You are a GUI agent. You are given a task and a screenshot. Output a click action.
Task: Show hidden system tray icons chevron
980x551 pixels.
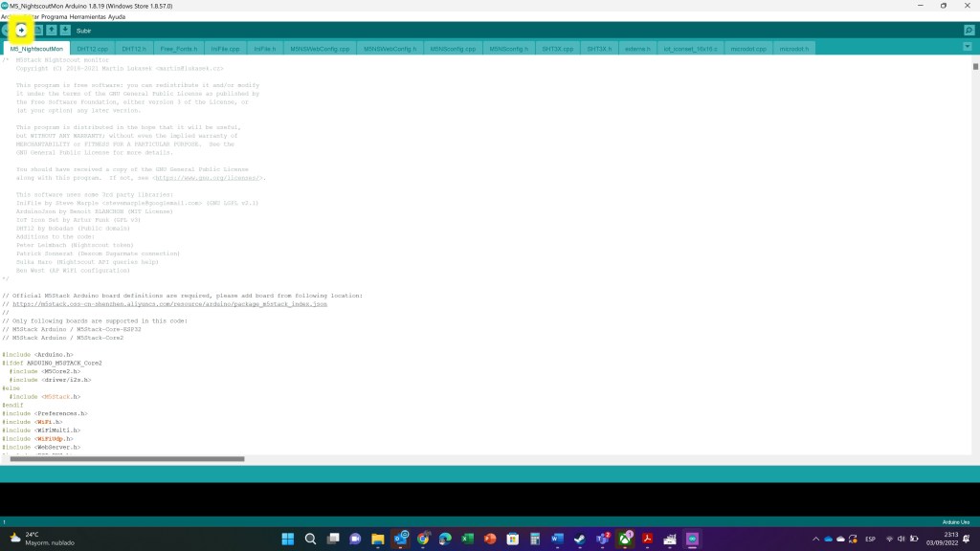(x=815, y=539)
